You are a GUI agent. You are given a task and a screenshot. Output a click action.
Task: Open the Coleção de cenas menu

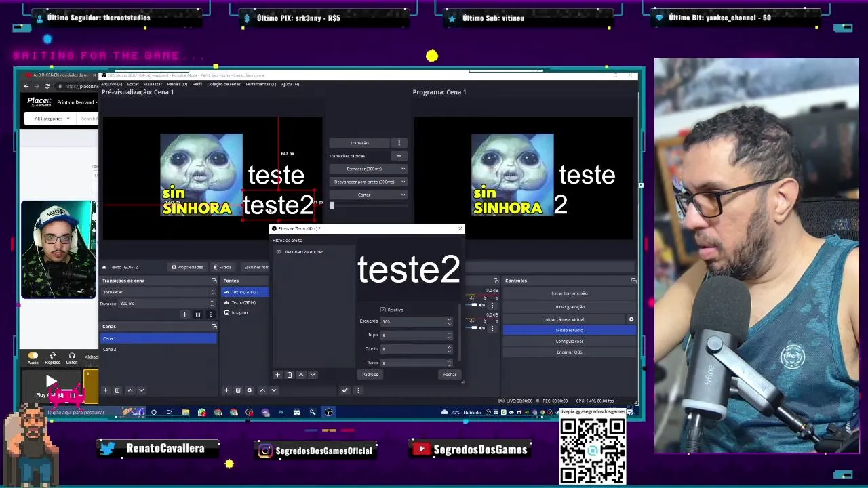224,84
